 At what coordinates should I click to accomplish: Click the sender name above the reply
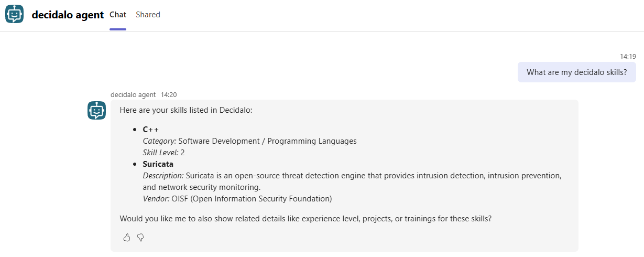(x=133, y=95)
